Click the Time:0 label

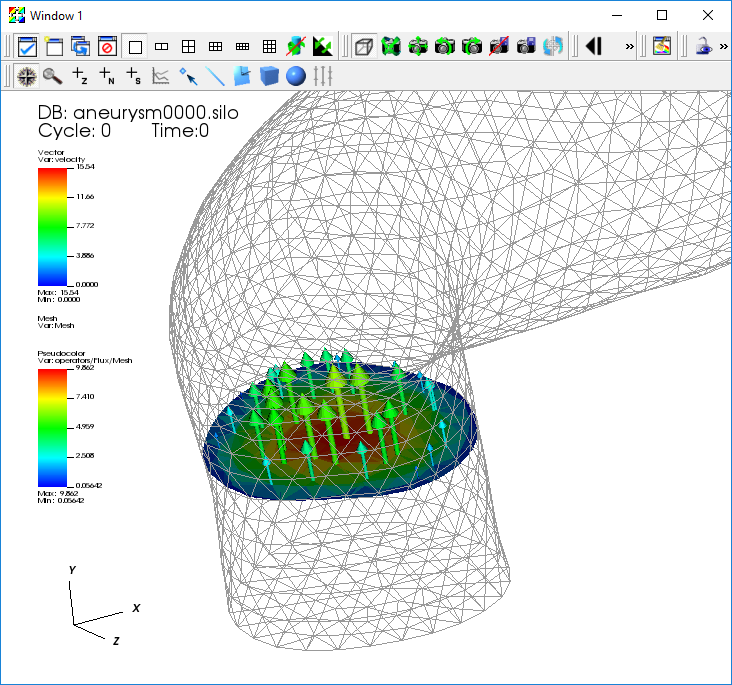coord(180,131)
